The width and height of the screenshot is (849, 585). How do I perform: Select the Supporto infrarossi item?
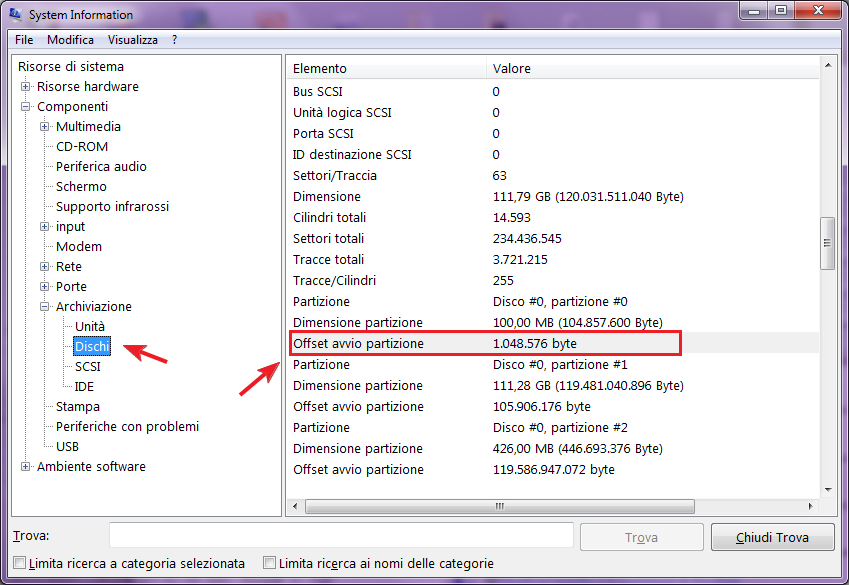tap(113, 207)
